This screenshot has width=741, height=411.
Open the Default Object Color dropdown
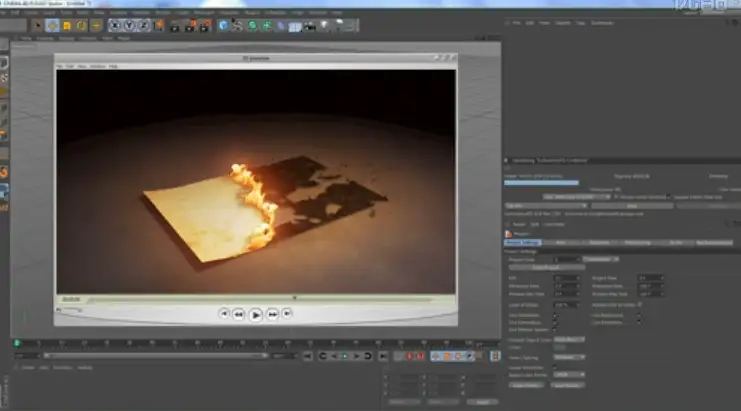[x=569, y=340]
